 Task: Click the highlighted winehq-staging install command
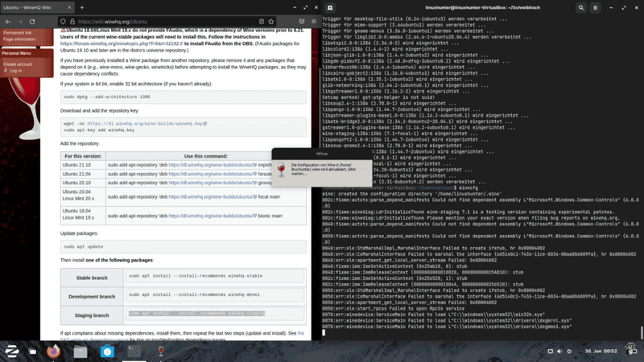click(x=196, y=314)
